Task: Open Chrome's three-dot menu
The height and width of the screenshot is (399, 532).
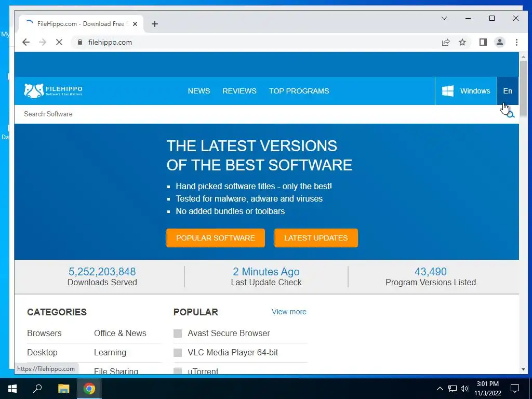Action: (516, 42)
